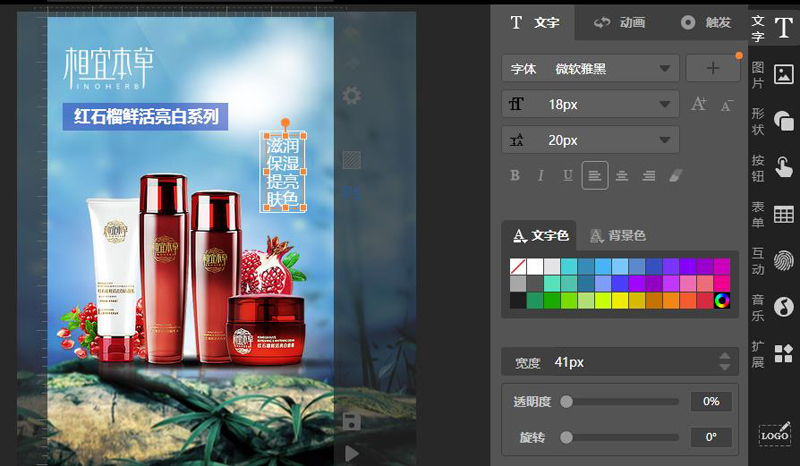Select the 文字色 text color tab
Screen dimensions: 800x466
click(540, 235)
